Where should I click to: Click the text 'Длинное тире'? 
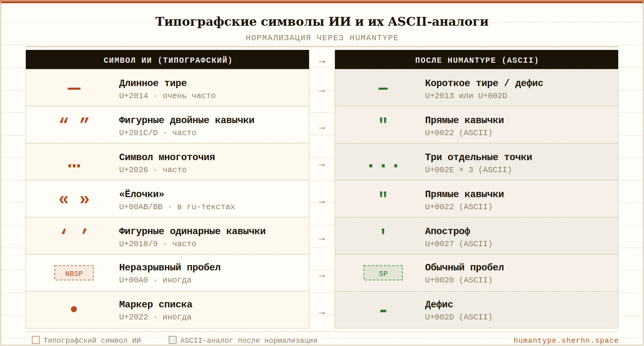[x=153, y=83]
